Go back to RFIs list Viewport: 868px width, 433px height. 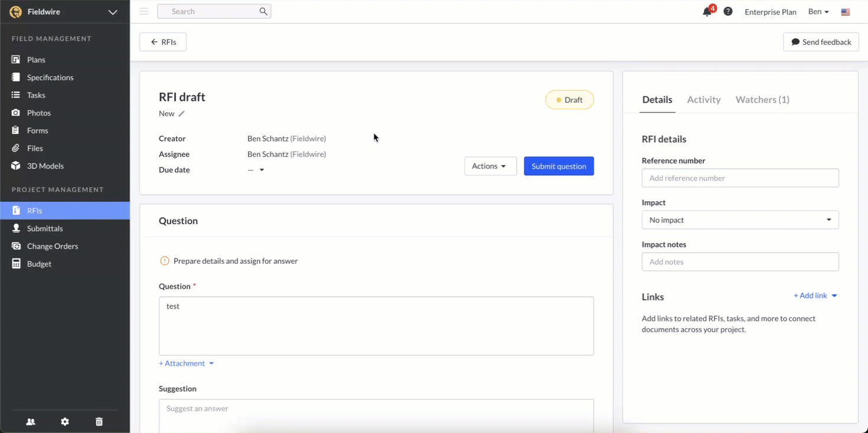[x=163, y=42]
